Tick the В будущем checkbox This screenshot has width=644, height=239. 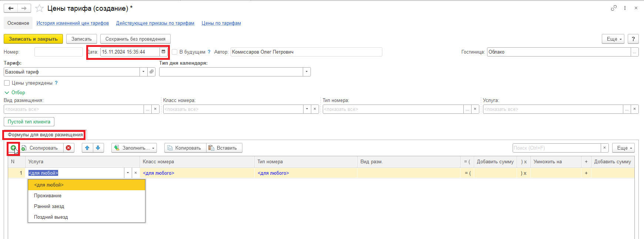[x=175, y=52]
